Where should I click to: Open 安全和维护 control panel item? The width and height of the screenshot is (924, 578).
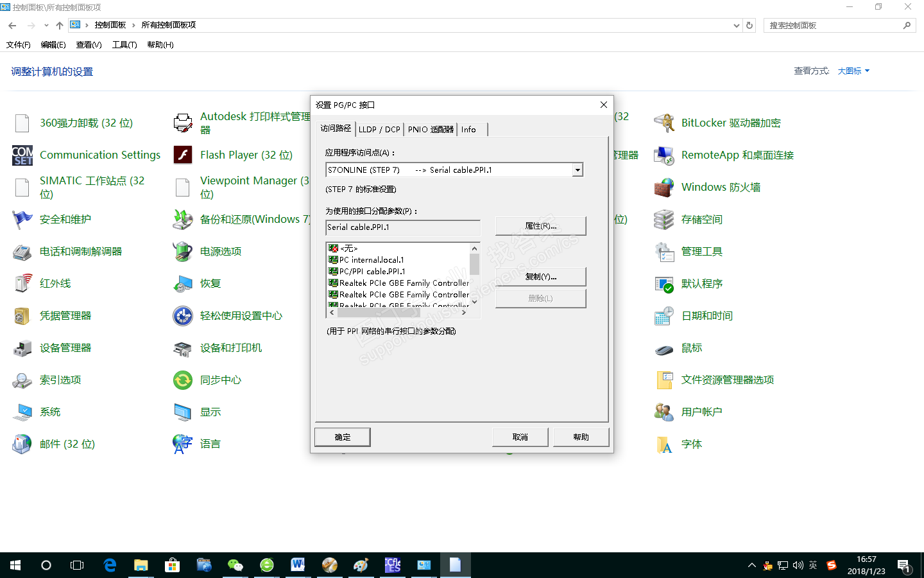click(x=52, y=219)
